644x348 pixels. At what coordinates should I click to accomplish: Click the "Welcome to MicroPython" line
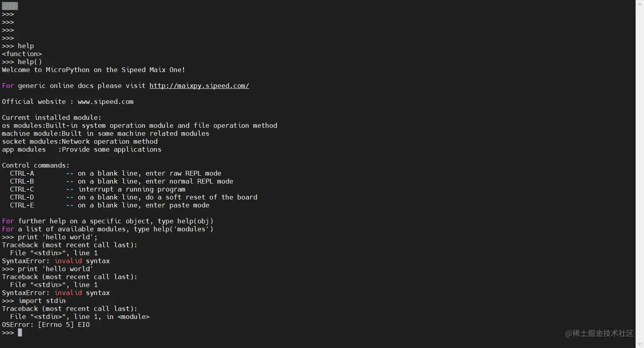point(93,70)
